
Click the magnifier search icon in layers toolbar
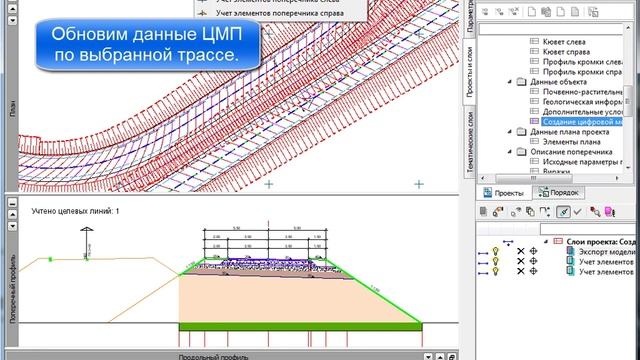(595, 211)
